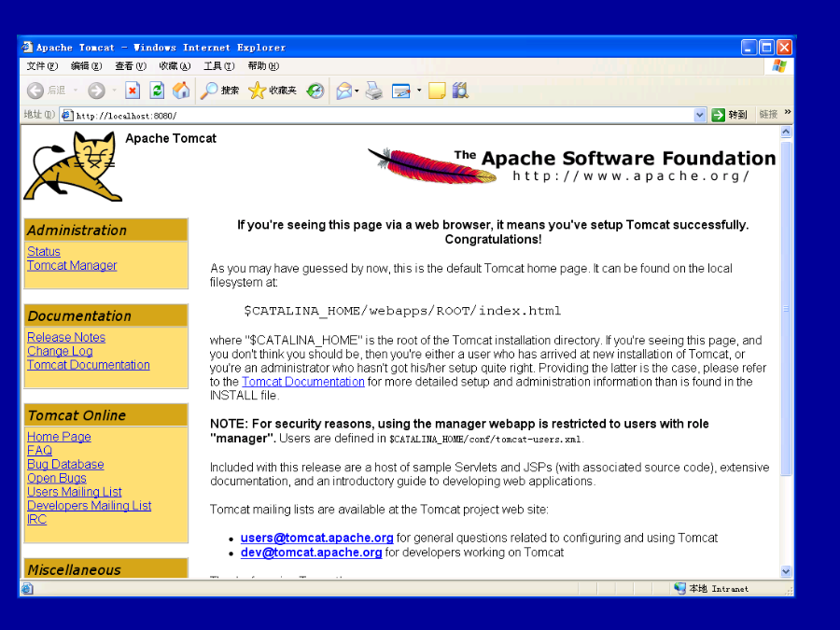840x630 pixels.
Task: Click the Research book toolbar icon
Action: [x=460, y=91]
